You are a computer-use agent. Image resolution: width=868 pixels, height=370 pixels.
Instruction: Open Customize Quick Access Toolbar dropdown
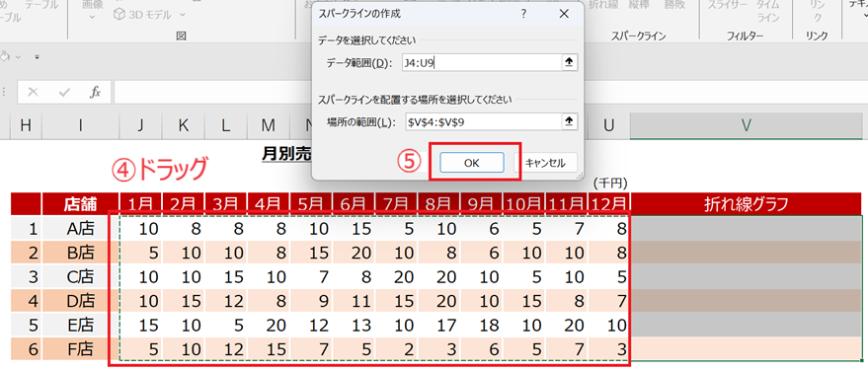click(38, 56)
